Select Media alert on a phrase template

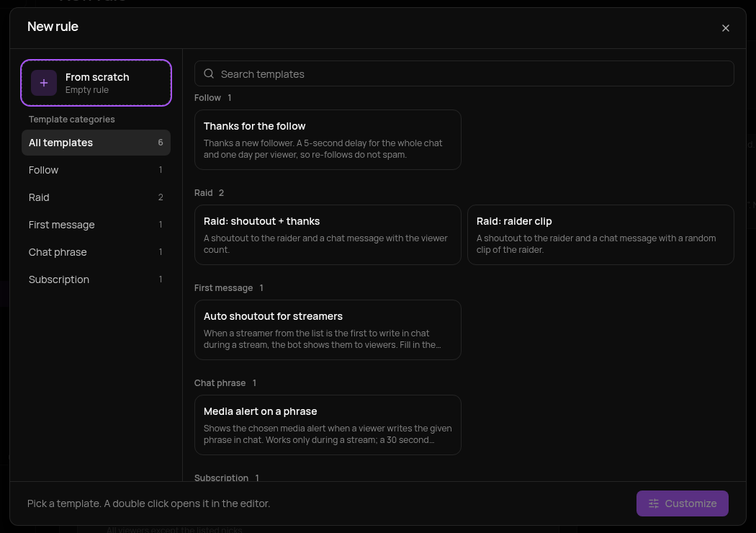328,425
